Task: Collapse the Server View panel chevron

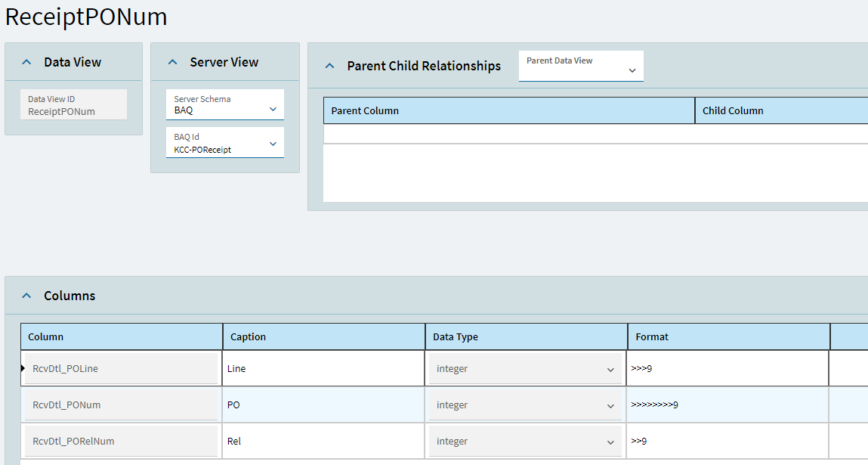Action: point(172,63)
